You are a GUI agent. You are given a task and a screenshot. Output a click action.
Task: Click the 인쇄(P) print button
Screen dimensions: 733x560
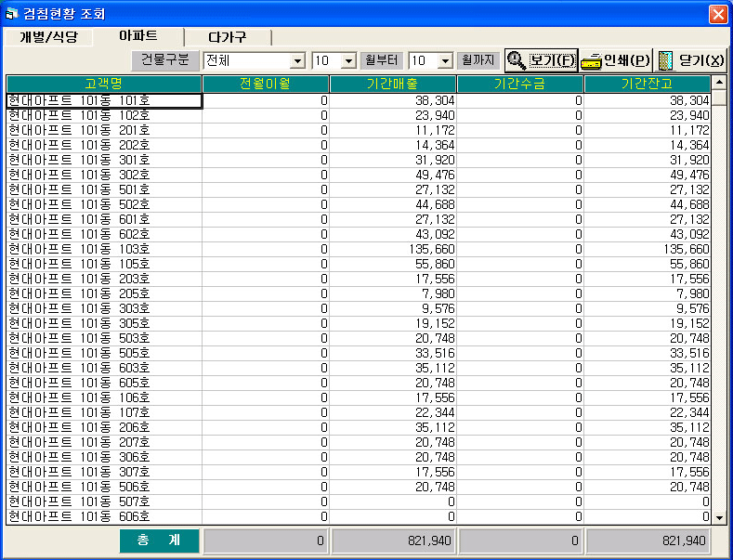click(x=615, y=60)
